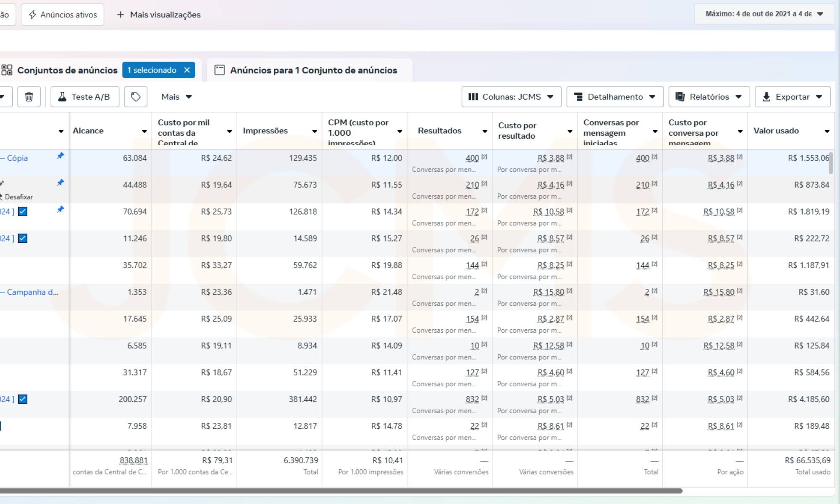Open Conversas por mensagem column arrow
Screen dimensions: 840x504
point(655,131)
